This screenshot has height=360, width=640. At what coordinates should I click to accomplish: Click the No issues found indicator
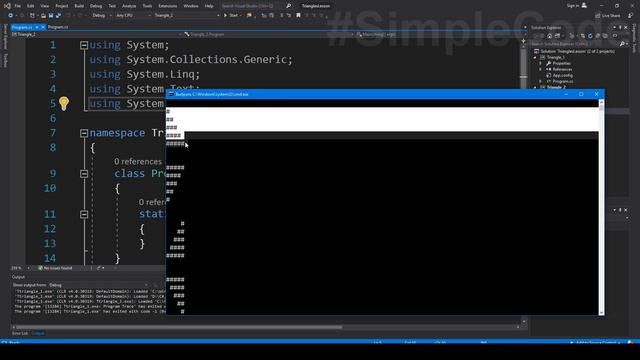(55, 268)
